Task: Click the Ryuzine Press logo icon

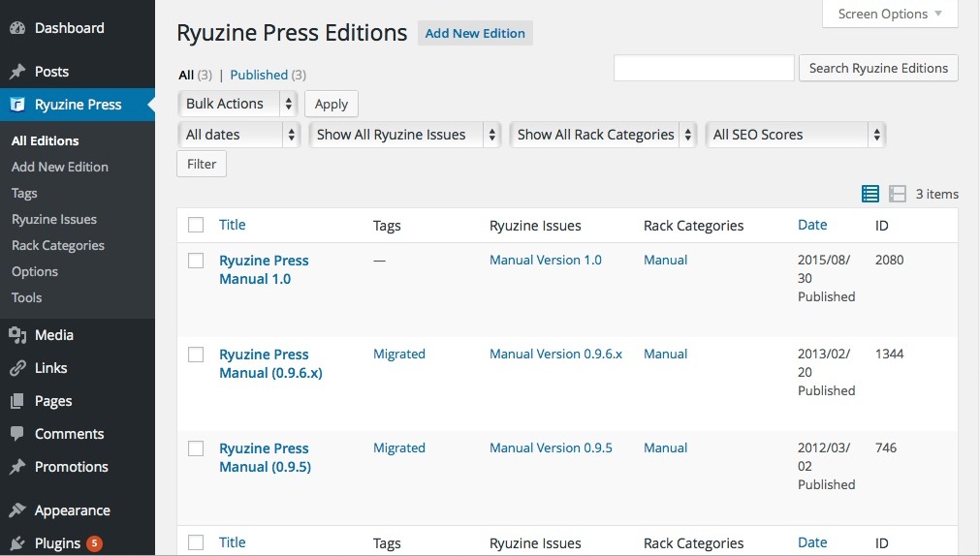Action: 17,105
